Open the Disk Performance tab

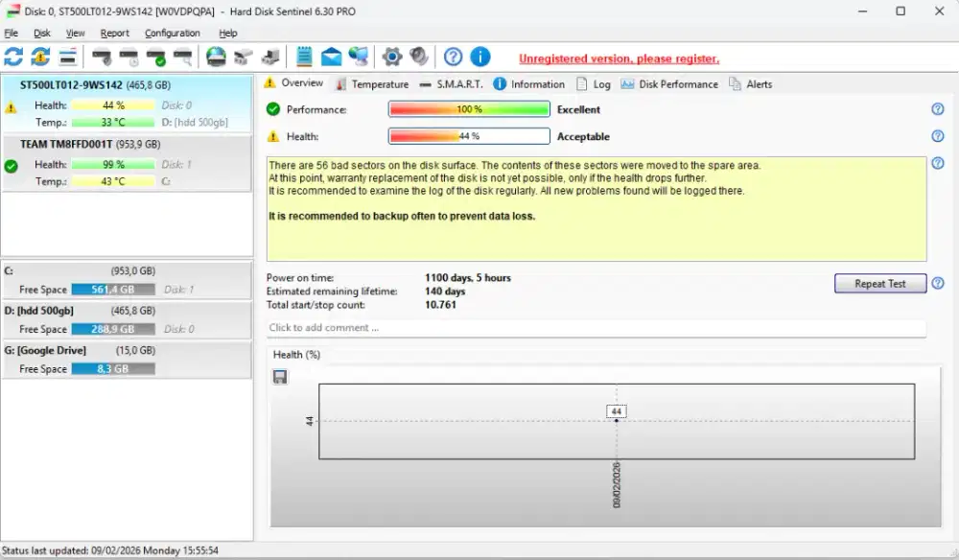click(x=669, y=84)
